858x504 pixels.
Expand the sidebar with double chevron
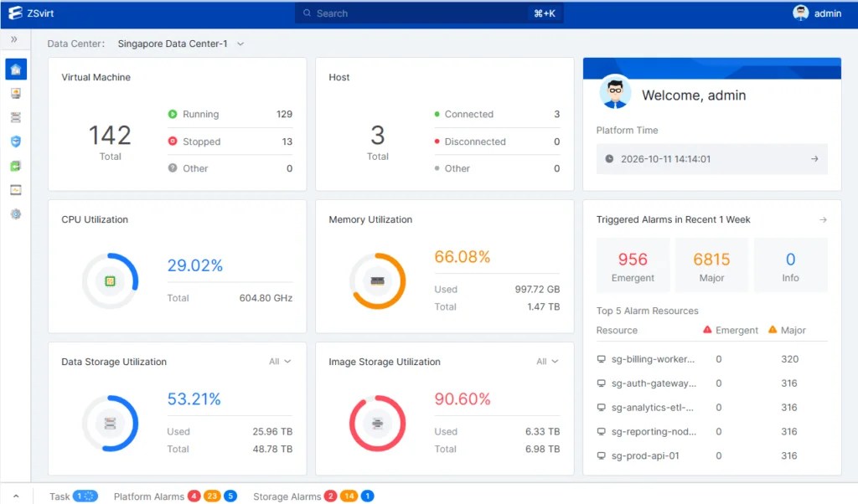(14, 39)
